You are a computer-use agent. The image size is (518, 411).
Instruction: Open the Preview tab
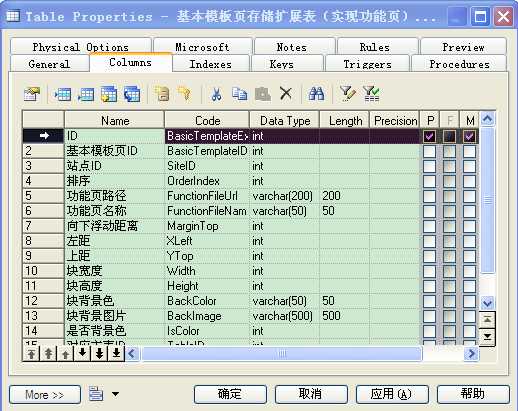463,47
